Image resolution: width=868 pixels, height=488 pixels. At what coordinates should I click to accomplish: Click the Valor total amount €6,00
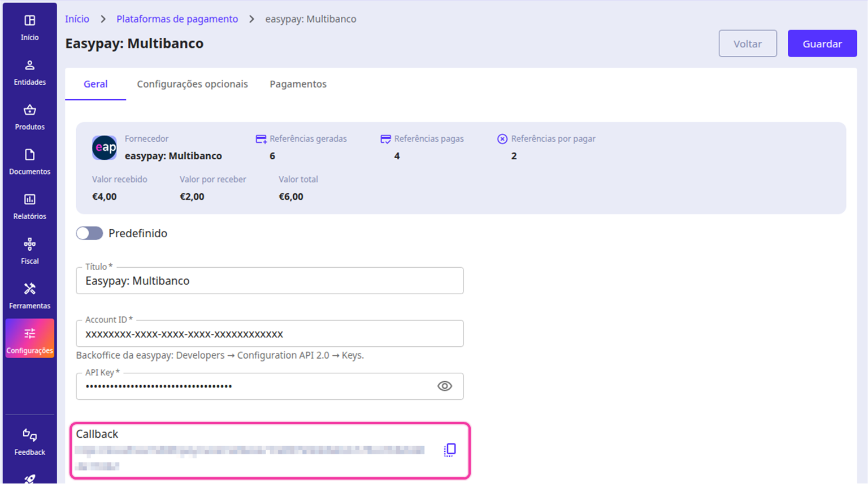coord(291,197)
